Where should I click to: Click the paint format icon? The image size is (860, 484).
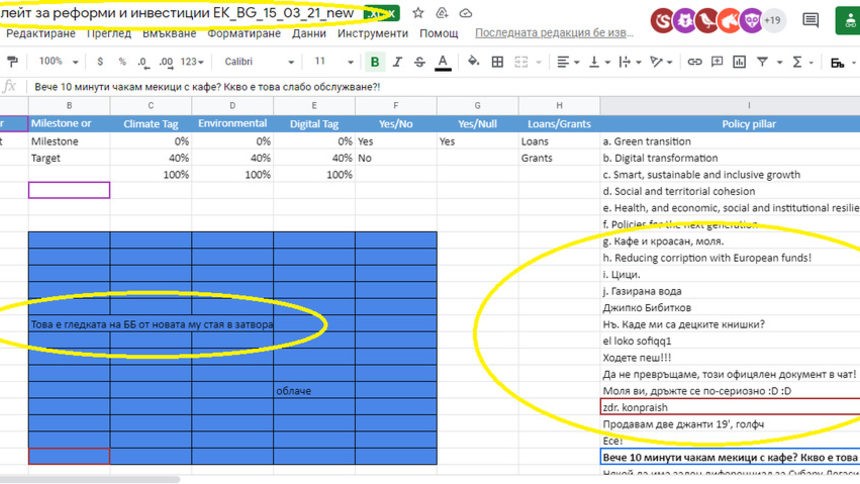[x=13, y=62]
